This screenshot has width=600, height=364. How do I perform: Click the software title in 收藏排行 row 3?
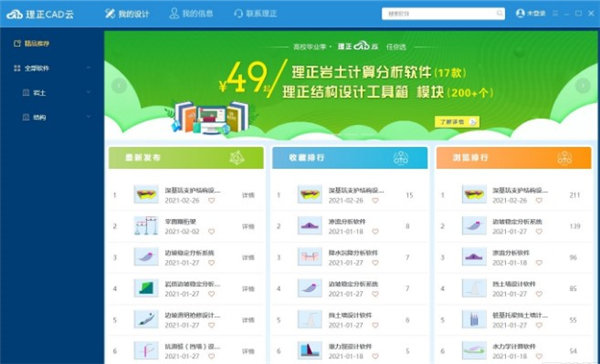pos(353,253)
